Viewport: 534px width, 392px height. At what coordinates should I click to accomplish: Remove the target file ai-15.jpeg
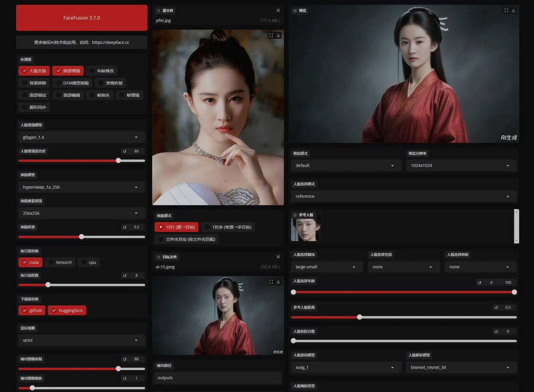point(278,257)
